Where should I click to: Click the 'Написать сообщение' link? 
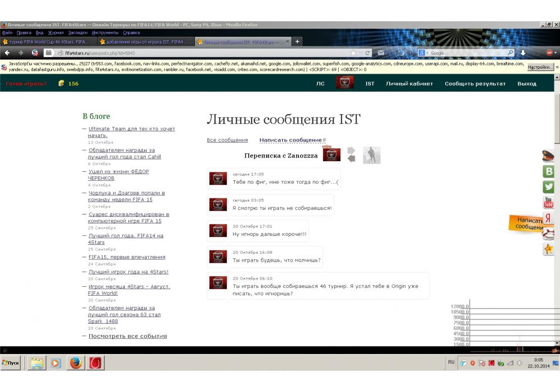[x=291, y=140]
